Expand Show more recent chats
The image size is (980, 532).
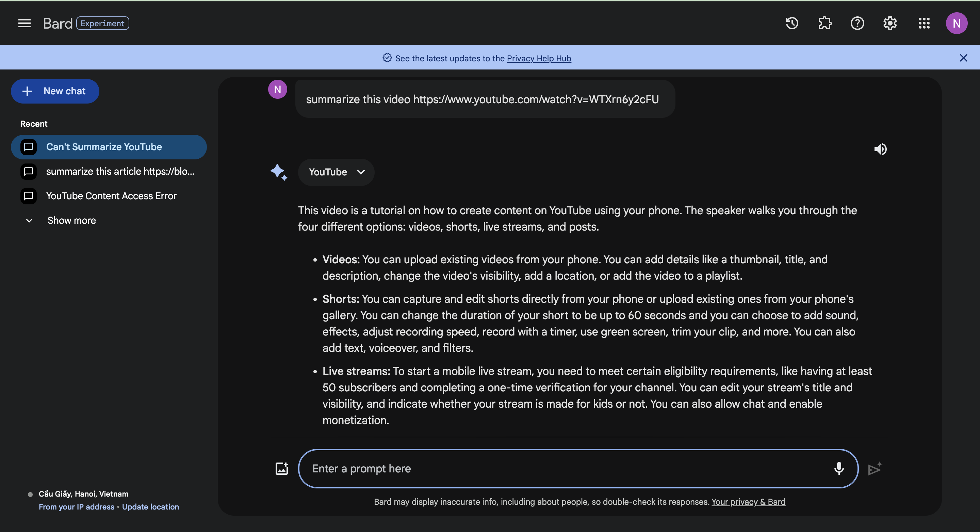pos(61,220)
